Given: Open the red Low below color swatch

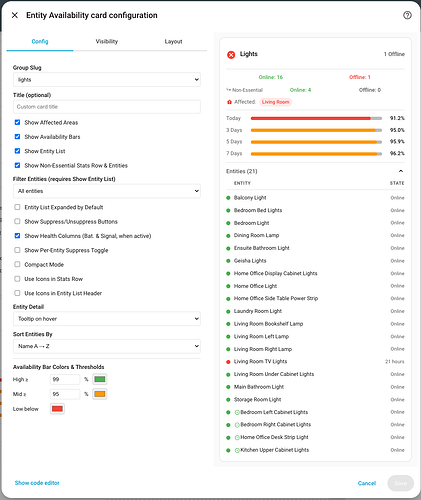Looking at the screenshot, I should [57, 409].
